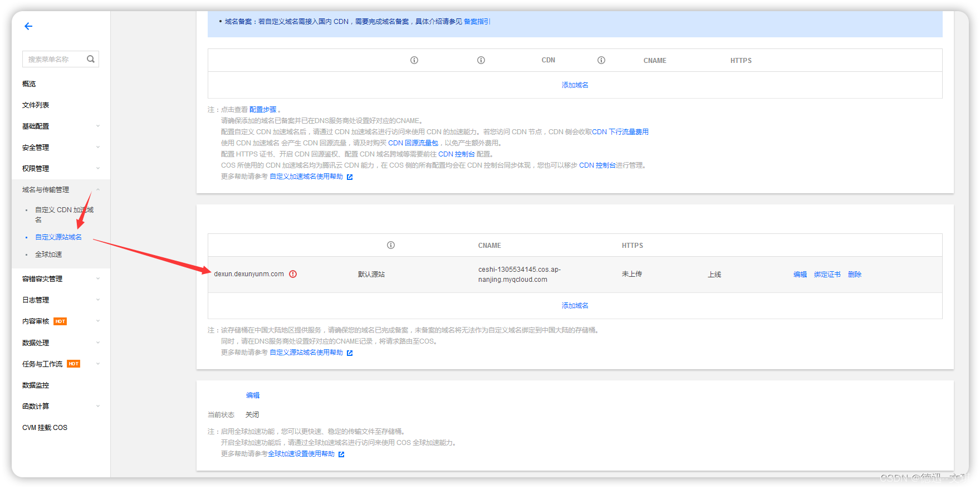
Task: Open external link icon after 自定义加速域名使用帮助
Action: (350, 177)
